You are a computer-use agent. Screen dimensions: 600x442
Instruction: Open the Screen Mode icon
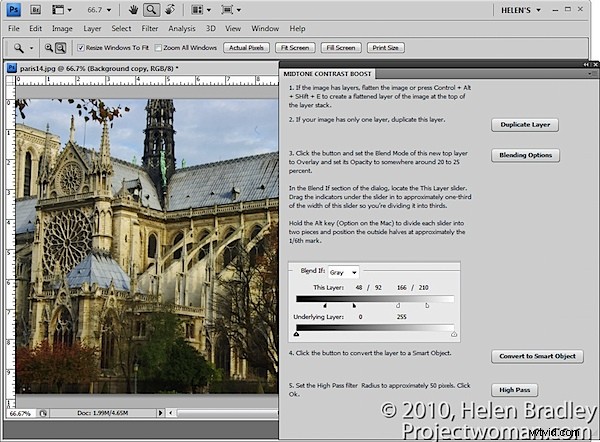click(231, 10)
